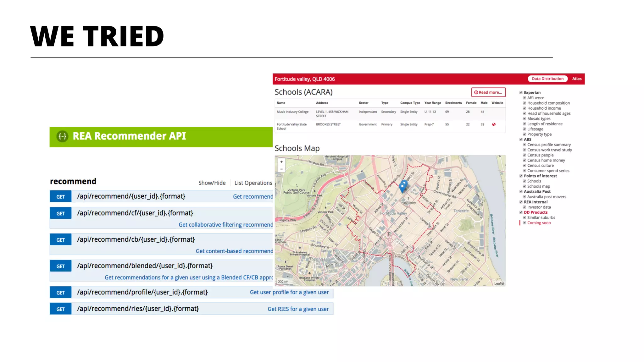
Task: Click GET badge for the ries endpoint
Action: 60,309
